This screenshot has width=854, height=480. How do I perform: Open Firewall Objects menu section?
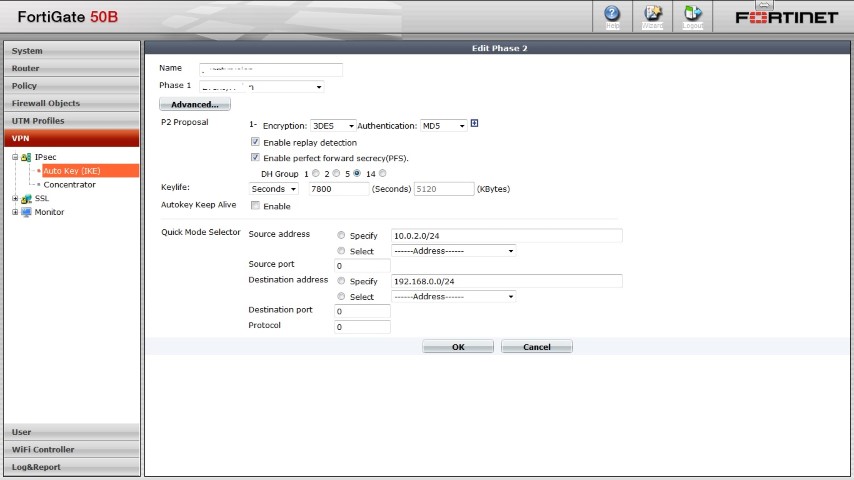click(72, 103)
